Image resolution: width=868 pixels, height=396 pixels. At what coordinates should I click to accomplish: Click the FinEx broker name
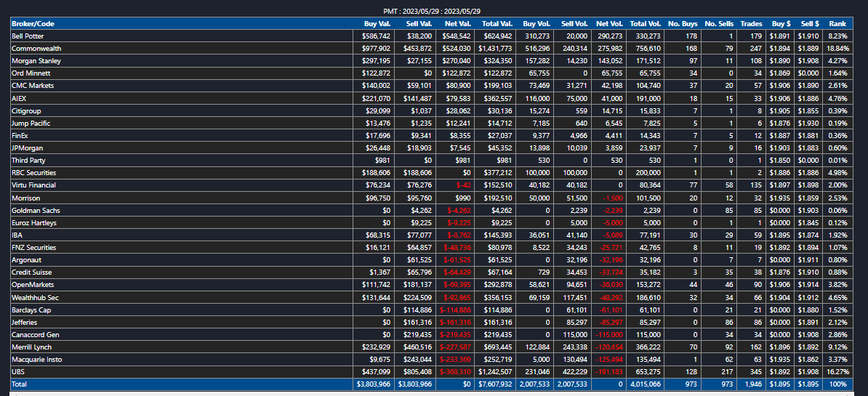pyautogui.click(x=20, y=135)
